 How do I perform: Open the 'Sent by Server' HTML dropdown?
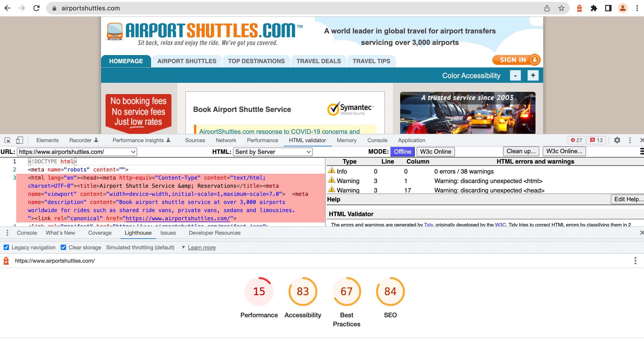click(x=272, y=152)
